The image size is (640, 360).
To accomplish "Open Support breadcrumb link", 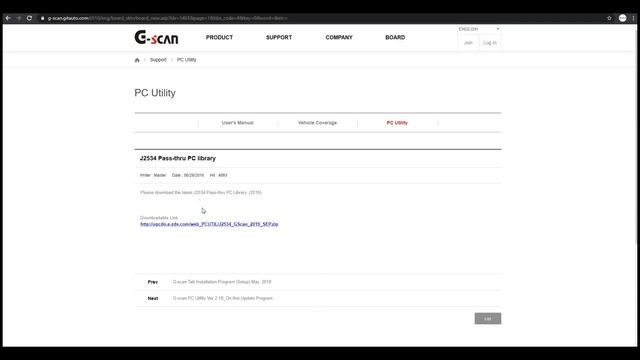I will [x=158, y=60].
